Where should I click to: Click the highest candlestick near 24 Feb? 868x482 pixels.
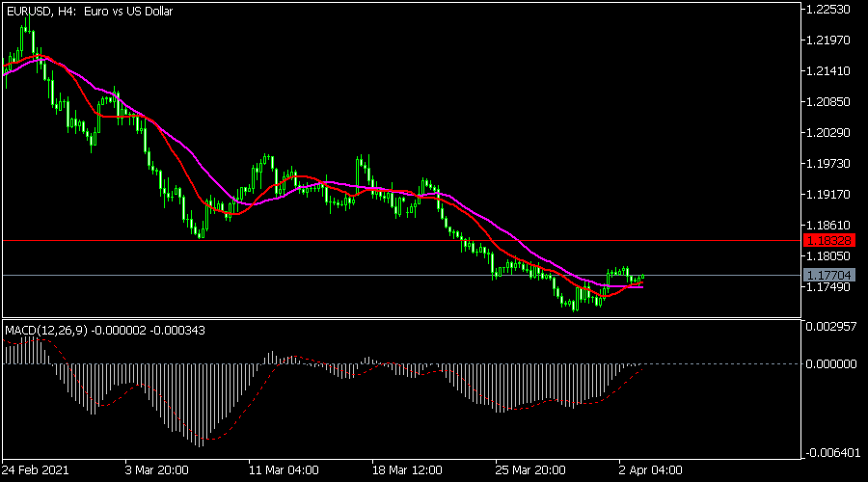pyautogui.click(x=26, y=24)
